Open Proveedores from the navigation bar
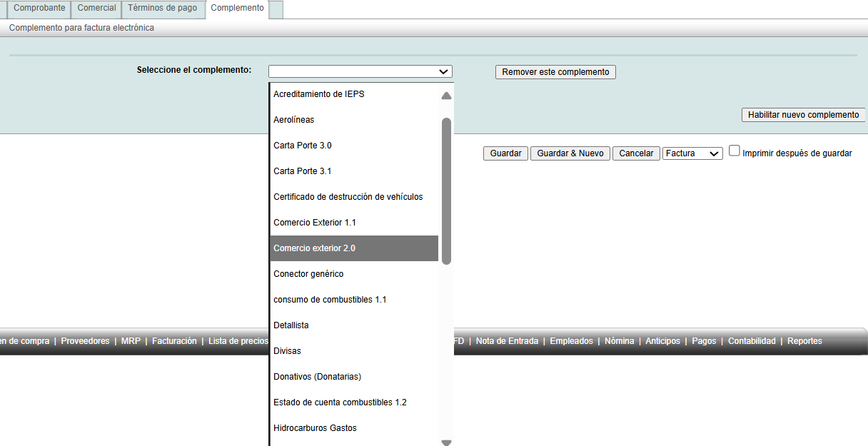This screenshot has height=446, width=868. (85, 341)
